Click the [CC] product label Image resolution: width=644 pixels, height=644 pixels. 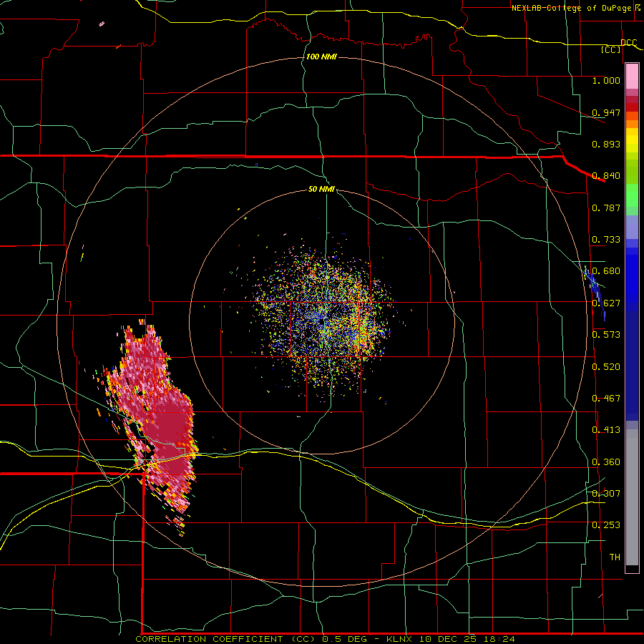611,49
